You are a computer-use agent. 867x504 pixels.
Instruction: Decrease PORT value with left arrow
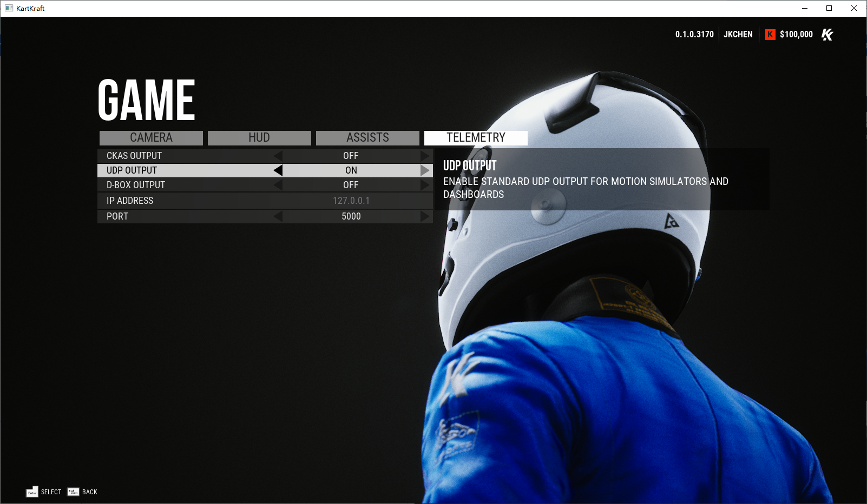[x=278, y=216]
